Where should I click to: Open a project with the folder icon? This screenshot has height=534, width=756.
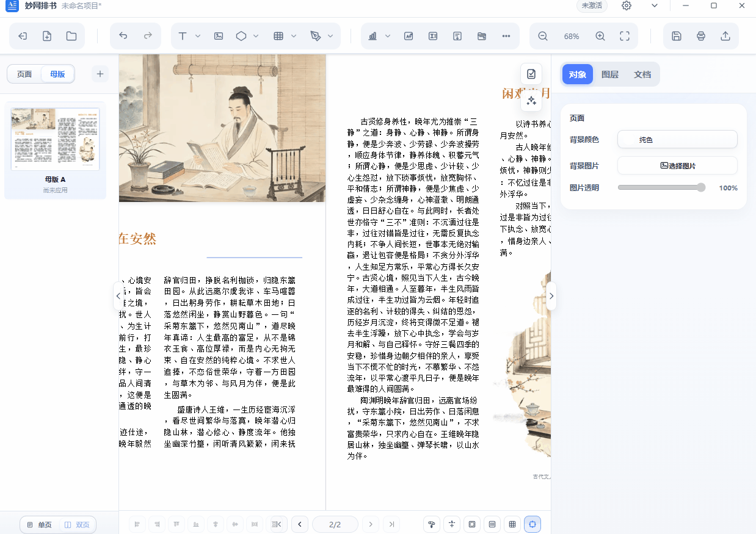(x=71, y=36)
